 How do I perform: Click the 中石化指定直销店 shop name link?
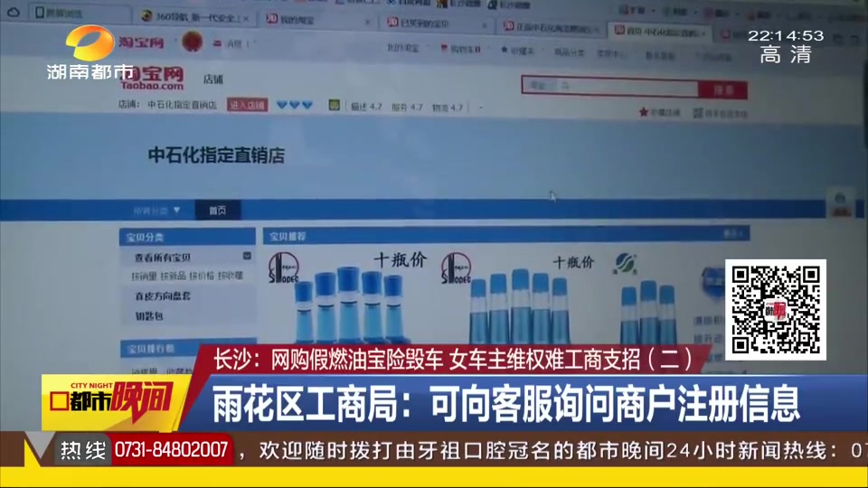click(182, 105)
